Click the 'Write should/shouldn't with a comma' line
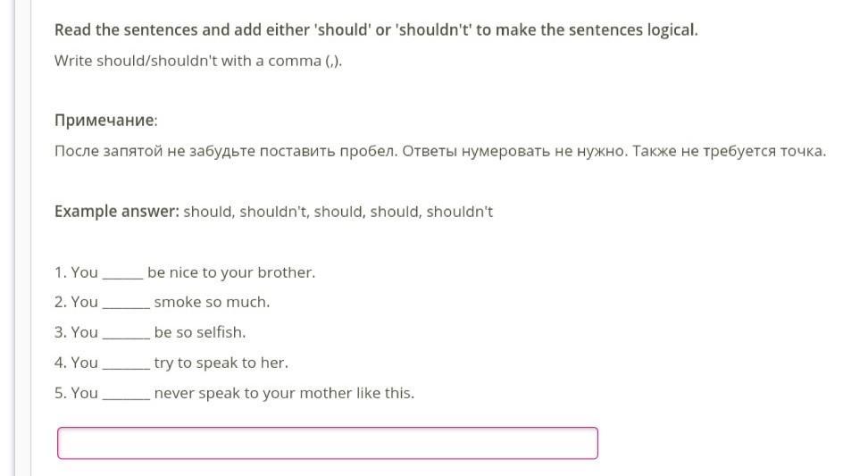 (x=198, y=61)
